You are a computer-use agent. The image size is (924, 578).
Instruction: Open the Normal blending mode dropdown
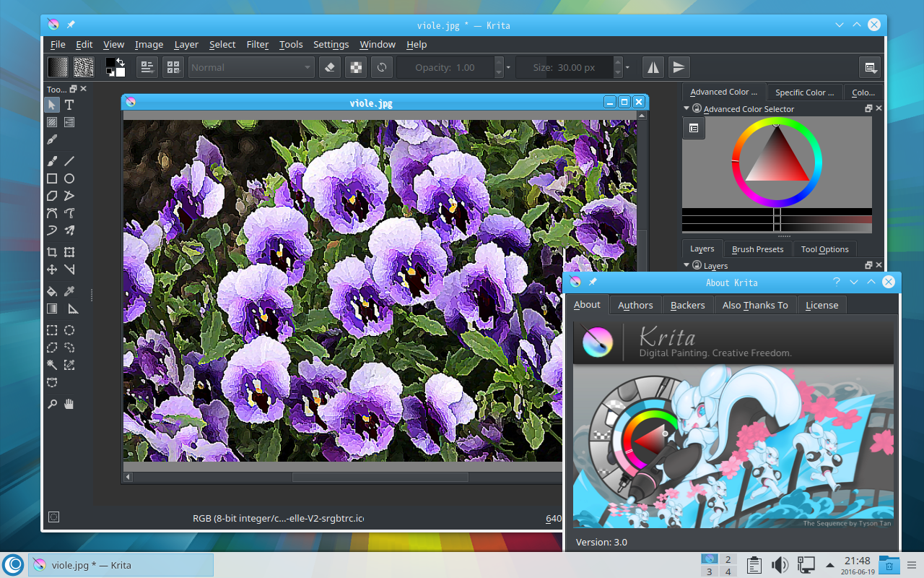pyautogui.click(x=250, y=67)
